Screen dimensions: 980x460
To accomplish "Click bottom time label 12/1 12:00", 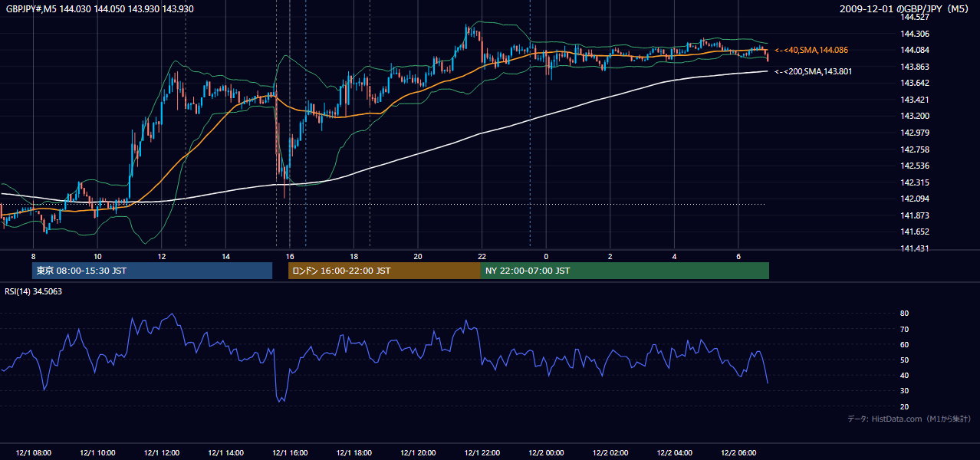I will pos(162,453).
